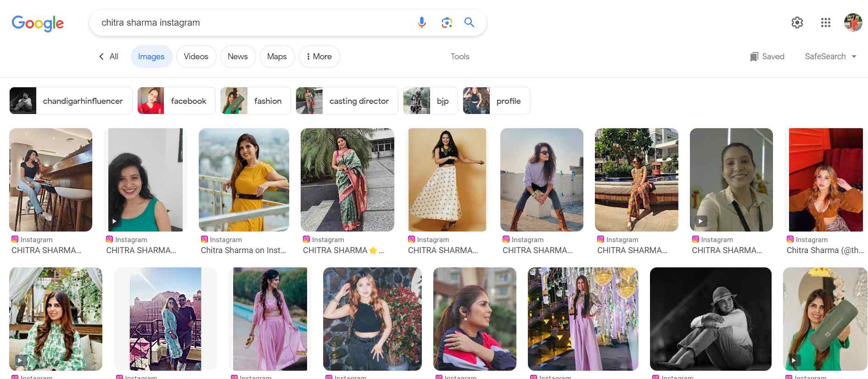Filter by casting director chip

(x=347, y=101)
